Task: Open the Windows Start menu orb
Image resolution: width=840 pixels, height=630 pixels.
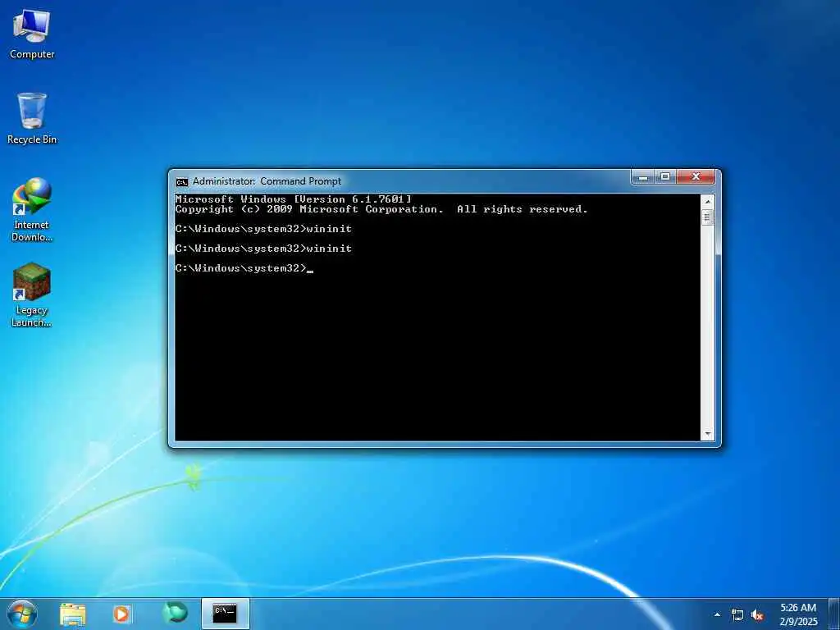Action: point(22,614)
